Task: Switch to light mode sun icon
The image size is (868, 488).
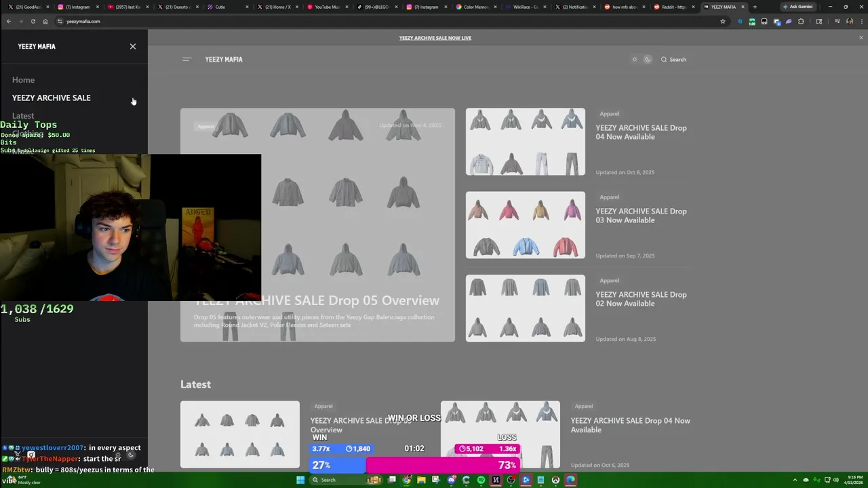Action: coord(635,59)
